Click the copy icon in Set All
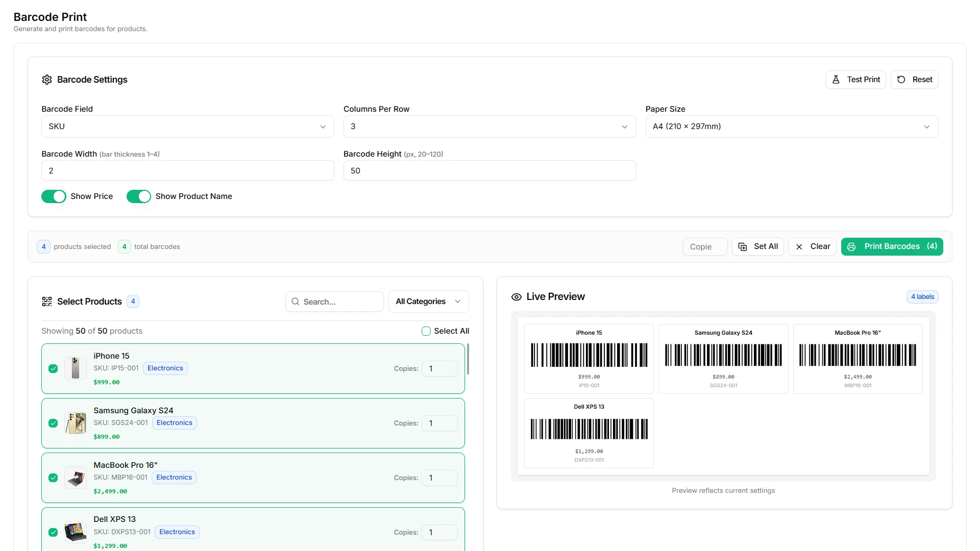Screen dimensions: 980x551 (x=743, y=247)
